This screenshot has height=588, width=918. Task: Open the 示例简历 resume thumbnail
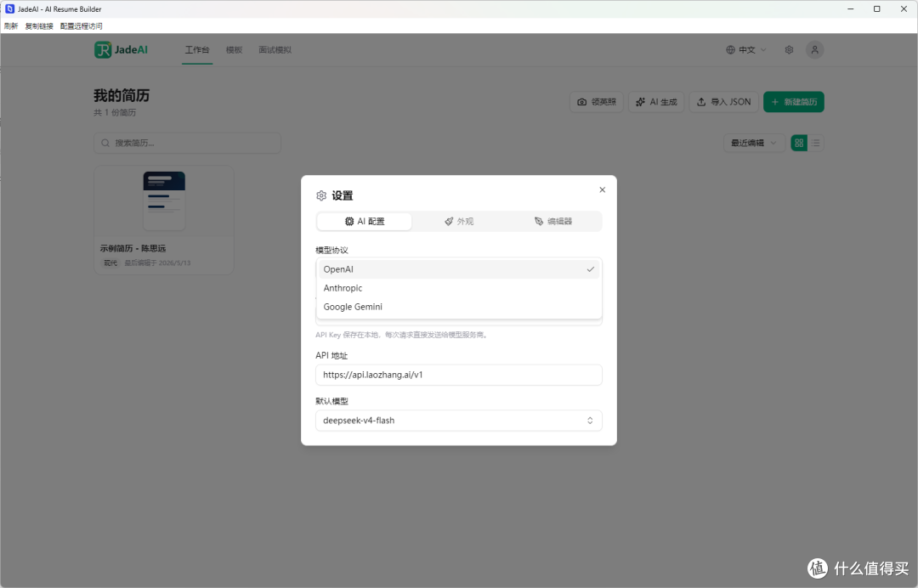tap(164, 201)
